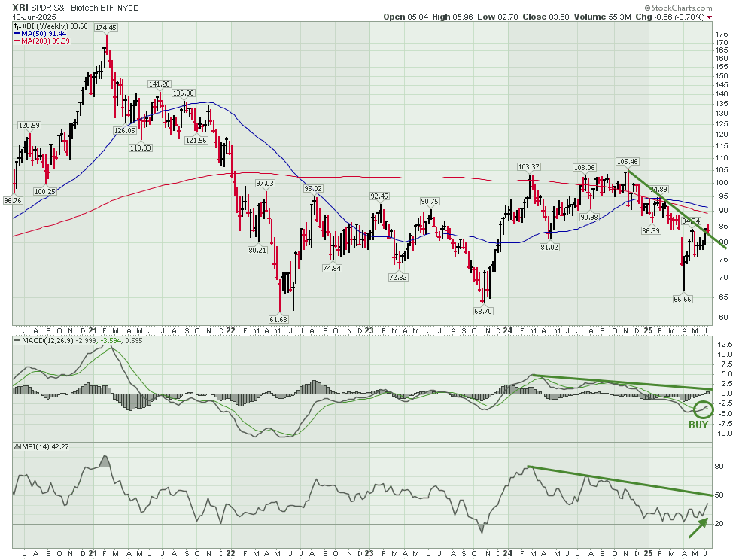
Task: Click the 86.39 price label
Action: (651, 230)
